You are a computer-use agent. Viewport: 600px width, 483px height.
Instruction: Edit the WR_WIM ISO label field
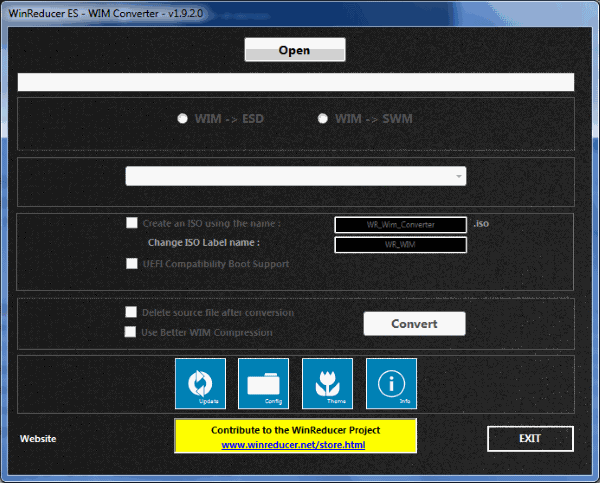(401, 245)
